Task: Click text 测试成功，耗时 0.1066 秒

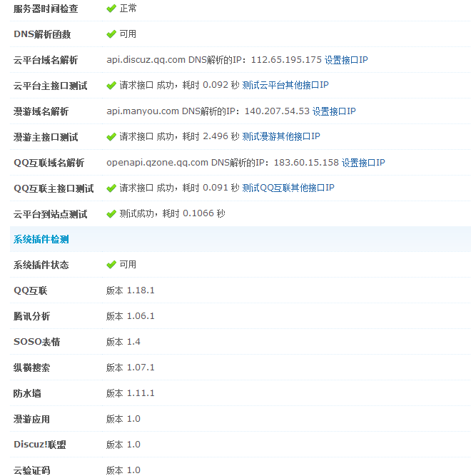Action: tap(172, 213)
